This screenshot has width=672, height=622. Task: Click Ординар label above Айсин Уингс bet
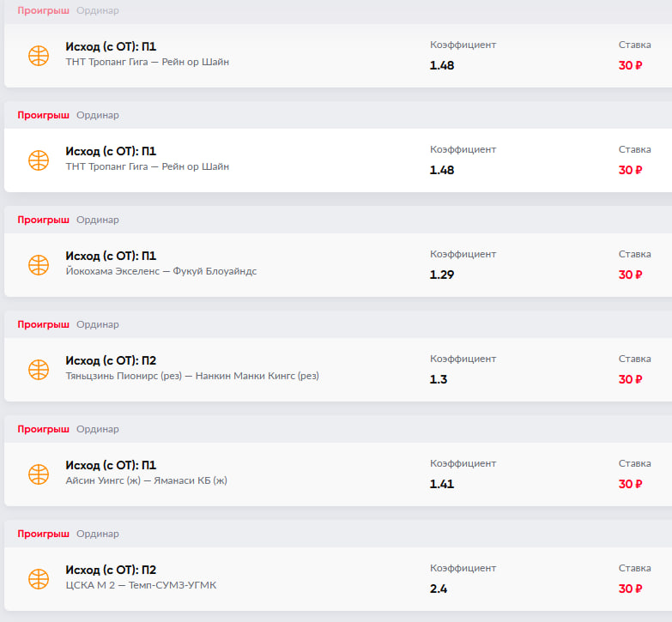point(98,429)
